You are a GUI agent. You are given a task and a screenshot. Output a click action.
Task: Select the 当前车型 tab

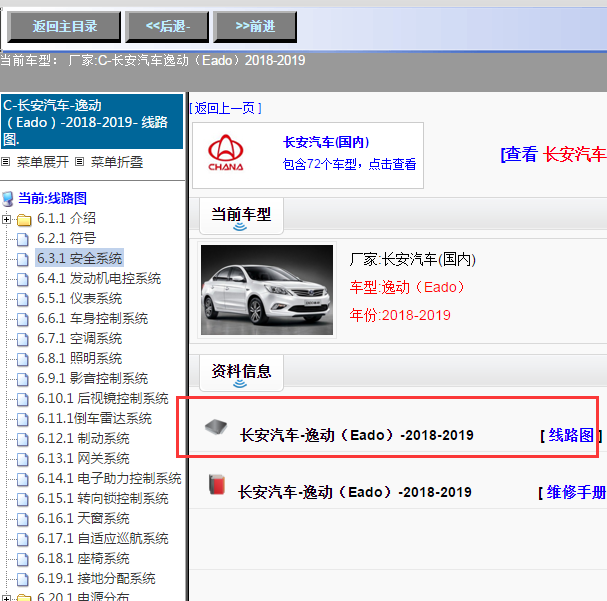tap(241, 216)
